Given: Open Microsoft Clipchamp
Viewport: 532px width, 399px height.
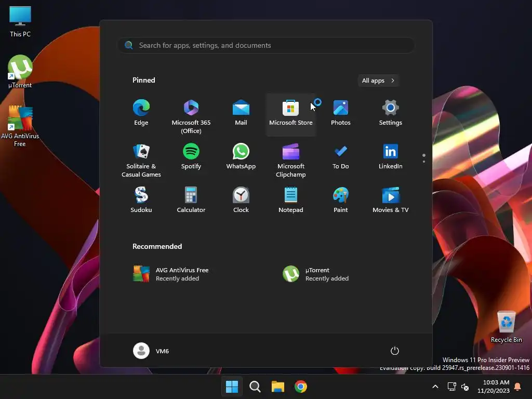Looking at the screenshot, I should tap(291, 160).
